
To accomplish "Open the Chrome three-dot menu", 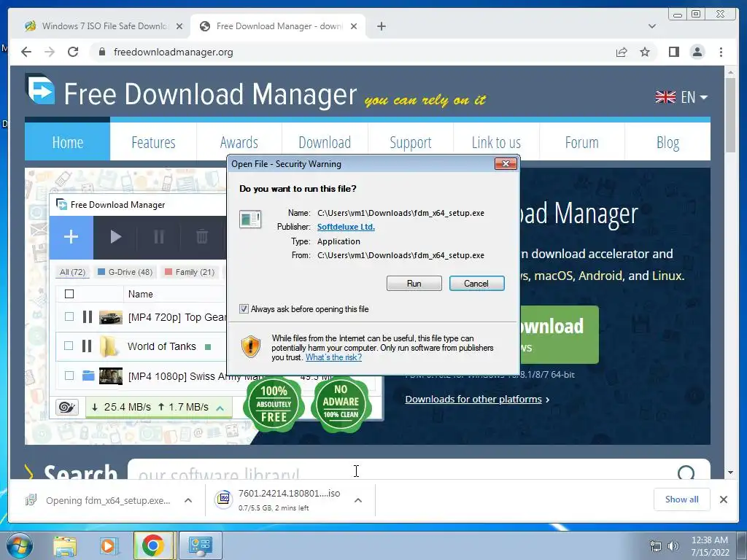I will point(721,52).
